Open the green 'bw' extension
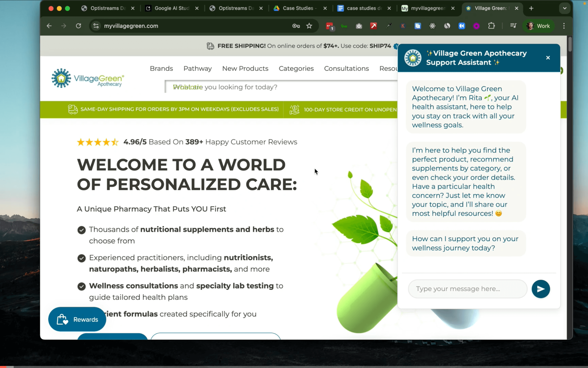 [344, 26]
